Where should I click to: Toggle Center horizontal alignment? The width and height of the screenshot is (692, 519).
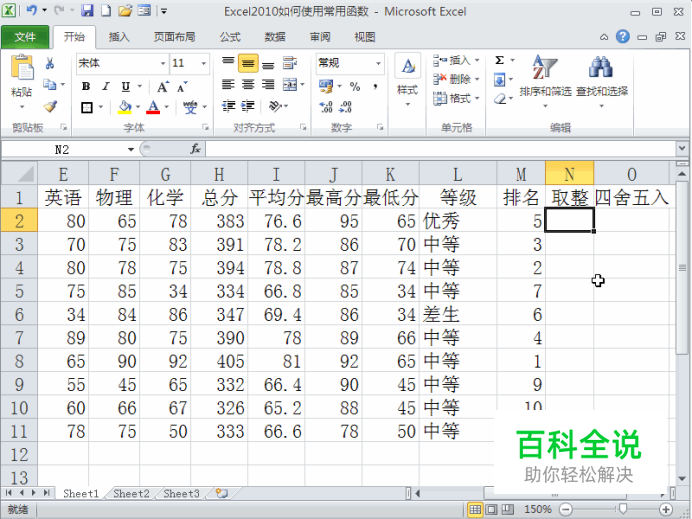coord(248,84)
